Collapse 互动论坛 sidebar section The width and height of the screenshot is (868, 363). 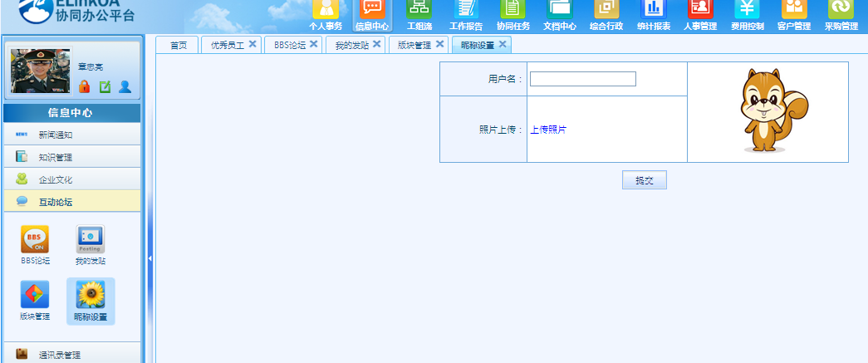pos(72,202)
